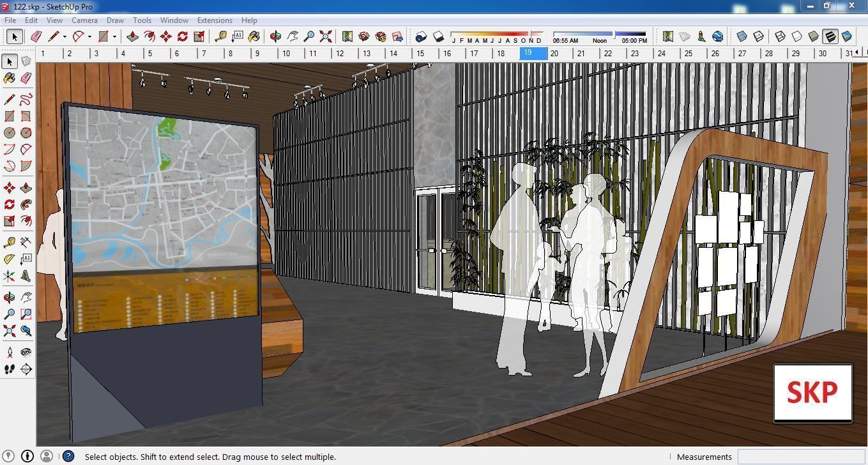Click the model info credits icon in status bar
This screenshot has height=465, width=868.
(27, 456)
